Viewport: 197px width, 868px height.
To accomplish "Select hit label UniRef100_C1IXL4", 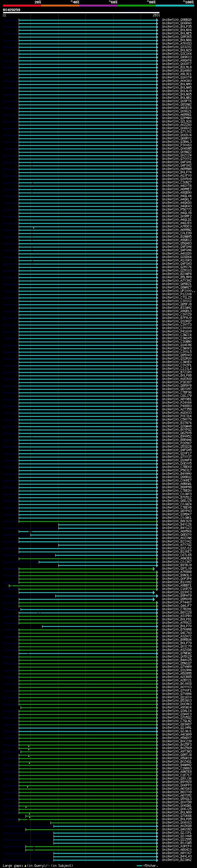I will click(176, 369).
